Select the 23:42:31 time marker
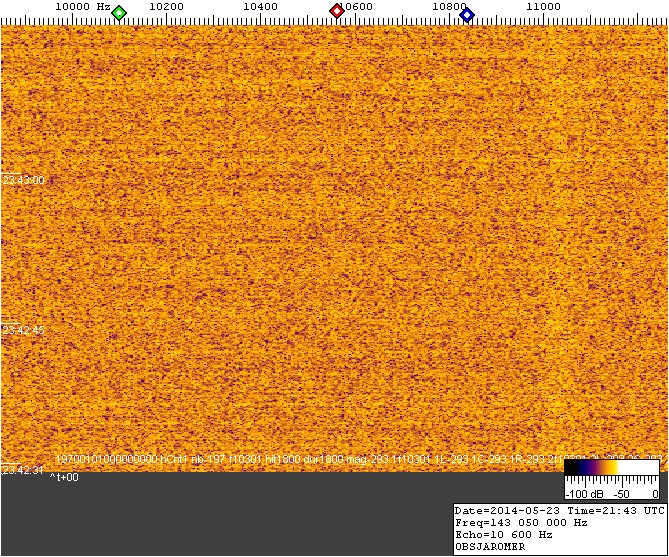The height and width of the screenshot is (557, 669). (x=24, y=470)
